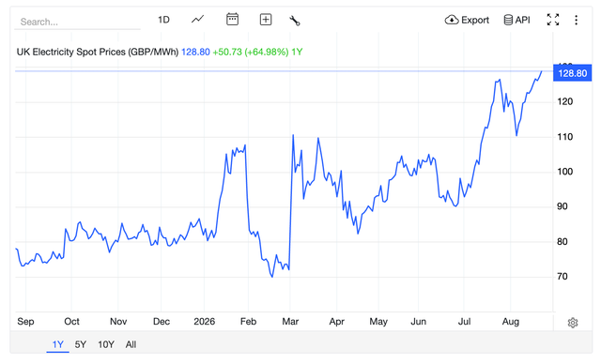The width and height of the screenshot is (601, 364).
Task: Click the Export button label
Action: click(475, 20)
